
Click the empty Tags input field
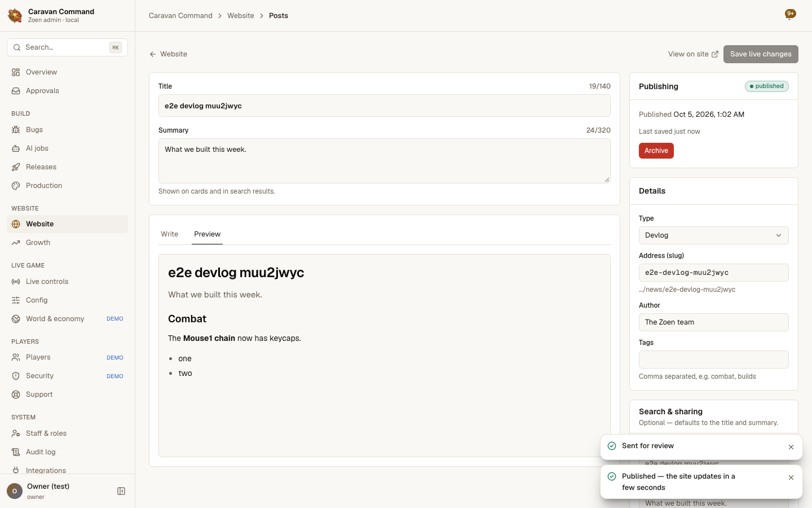(713, 360)
